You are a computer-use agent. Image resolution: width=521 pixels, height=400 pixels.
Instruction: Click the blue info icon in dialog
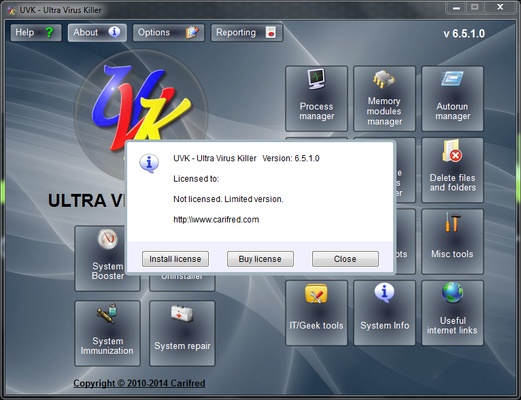click(149, 163)
